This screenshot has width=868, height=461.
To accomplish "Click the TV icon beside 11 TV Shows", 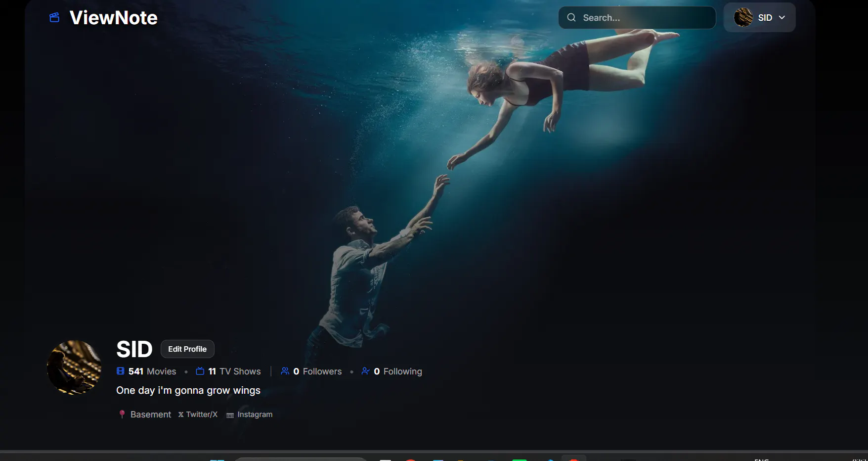I will point(200,371).
